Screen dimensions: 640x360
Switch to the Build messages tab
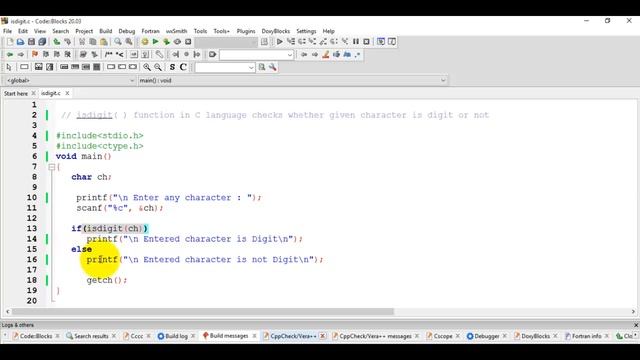click(x=229, y=336)
